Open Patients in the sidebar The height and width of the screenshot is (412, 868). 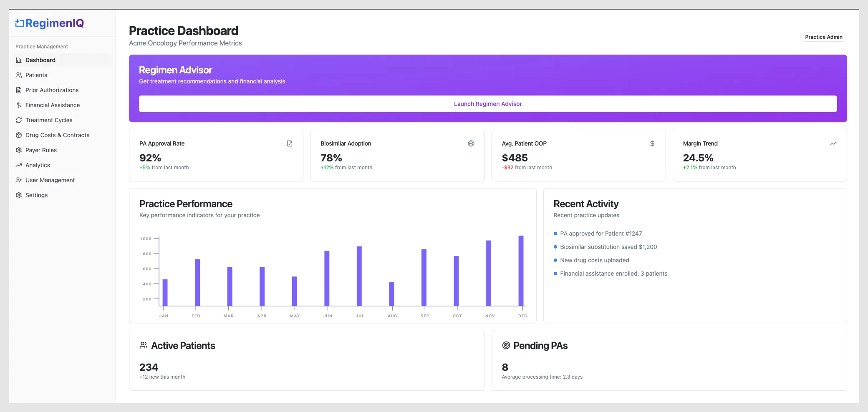[x=36, y=75]
